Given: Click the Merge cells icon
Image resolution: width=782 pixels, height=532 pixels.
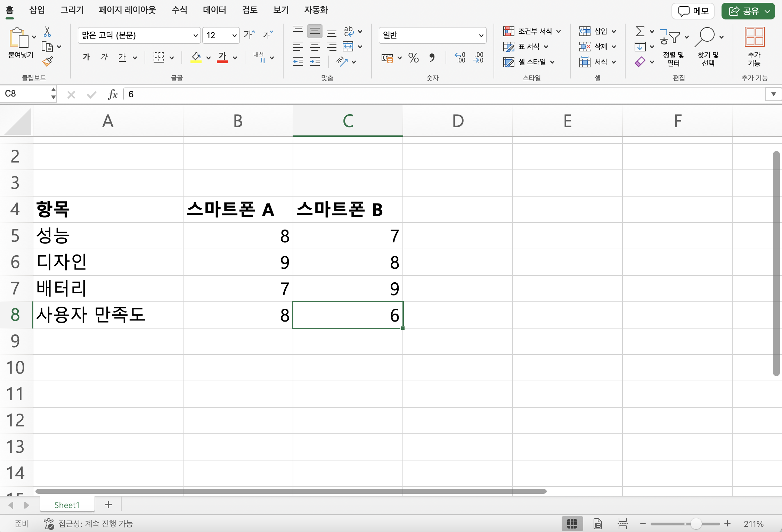Looking at the screenshot, I should [348, 47].
